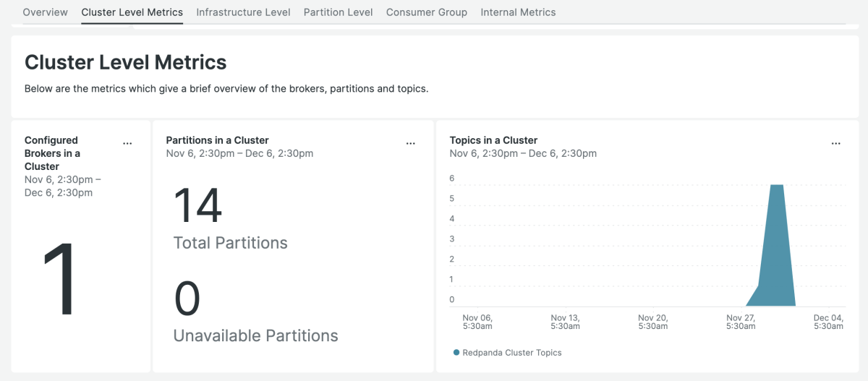
Task: Click the Partitions in a Cluster title
Action: pyautogui.click(x=217, y=140)
